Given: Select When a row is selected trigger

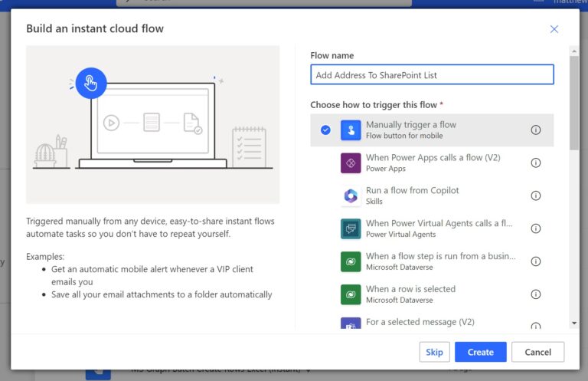Looking at the screenshot, I should coord(410,289).
